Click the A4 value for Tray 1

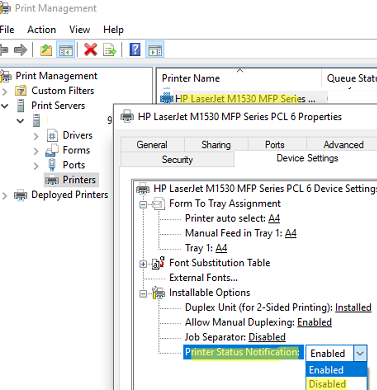221,248
